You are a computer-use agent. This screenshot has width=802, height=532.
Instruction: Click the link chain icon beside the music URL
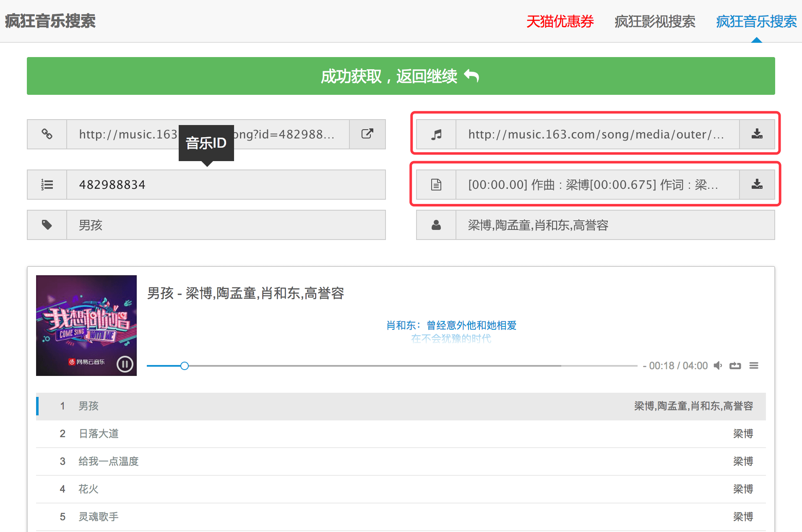[47, 134]
